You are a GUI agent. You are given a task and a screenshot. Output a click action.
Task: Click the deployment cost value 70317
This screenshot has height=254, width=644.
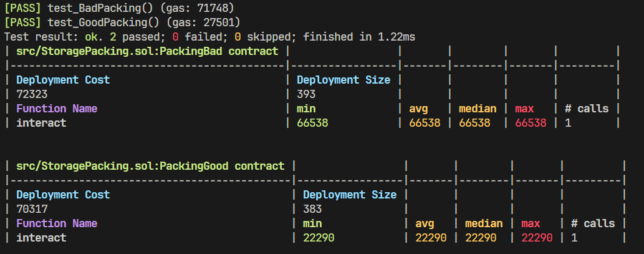point(32,209)
